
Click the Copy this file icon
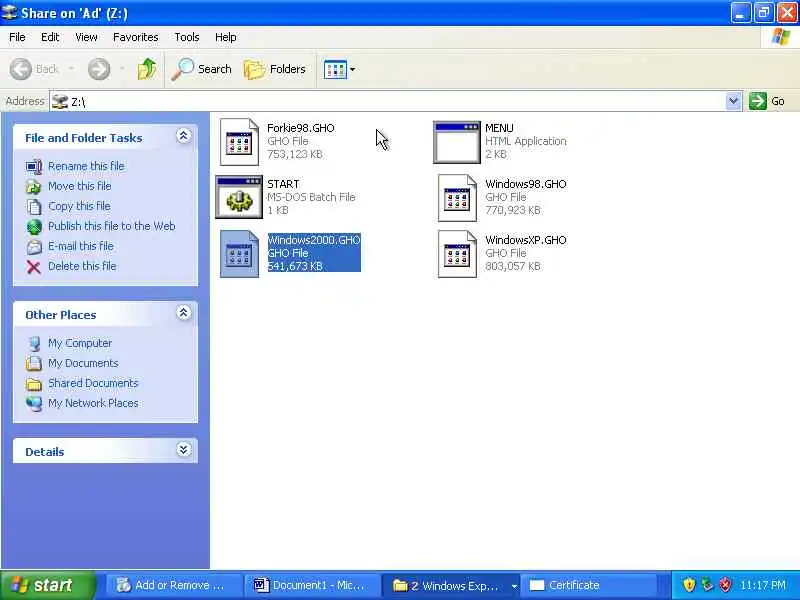34,207
